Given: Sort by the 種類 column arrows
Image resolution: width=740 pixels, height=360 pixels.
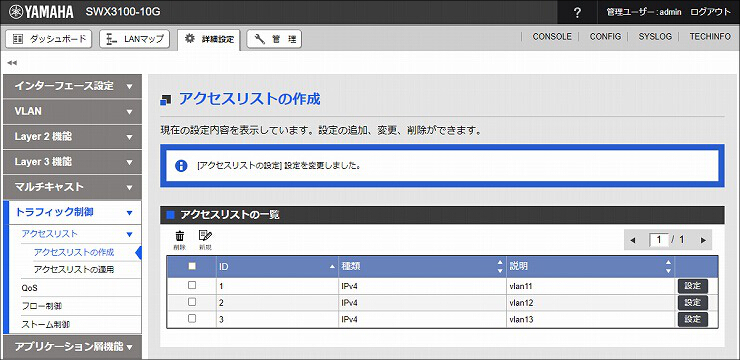Looking at the screenshot, I should click(500, 267).
